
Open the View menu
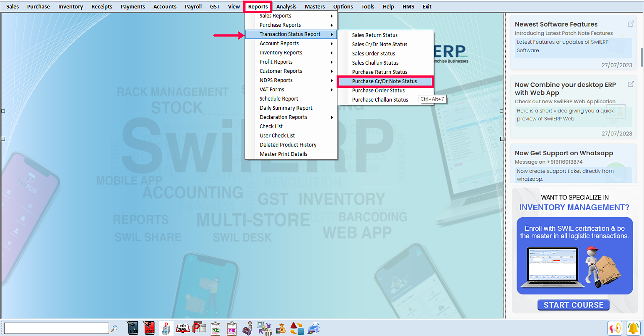(x=234, y=6)
